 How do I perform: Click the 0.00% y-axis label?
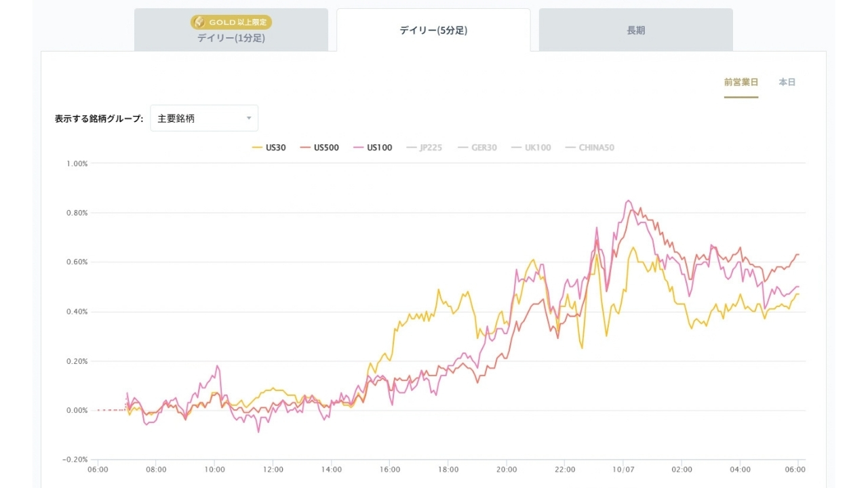[x=77, y=411]
